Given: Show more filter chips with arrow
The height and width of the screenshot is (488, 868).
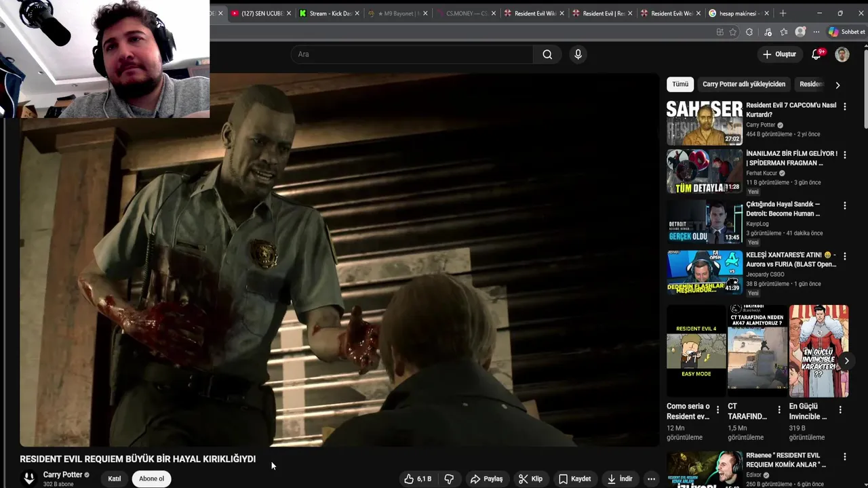Looking at the screenshot, I should [837, 85].
